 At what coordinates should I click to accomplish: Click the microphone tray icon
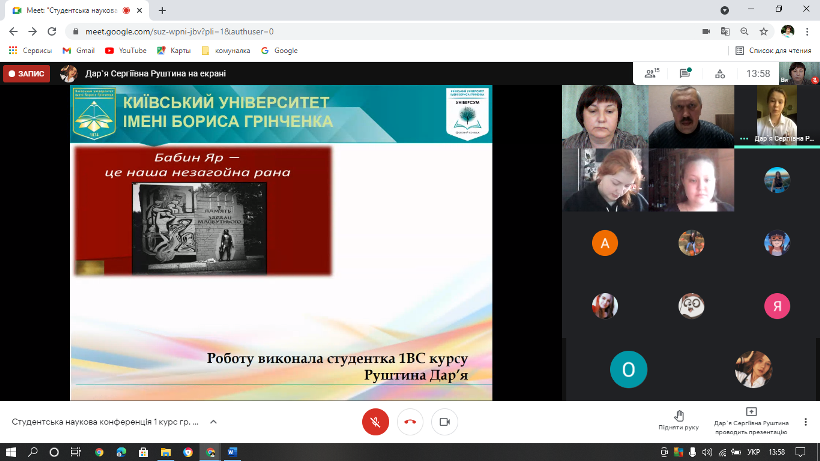click(692, 452)
